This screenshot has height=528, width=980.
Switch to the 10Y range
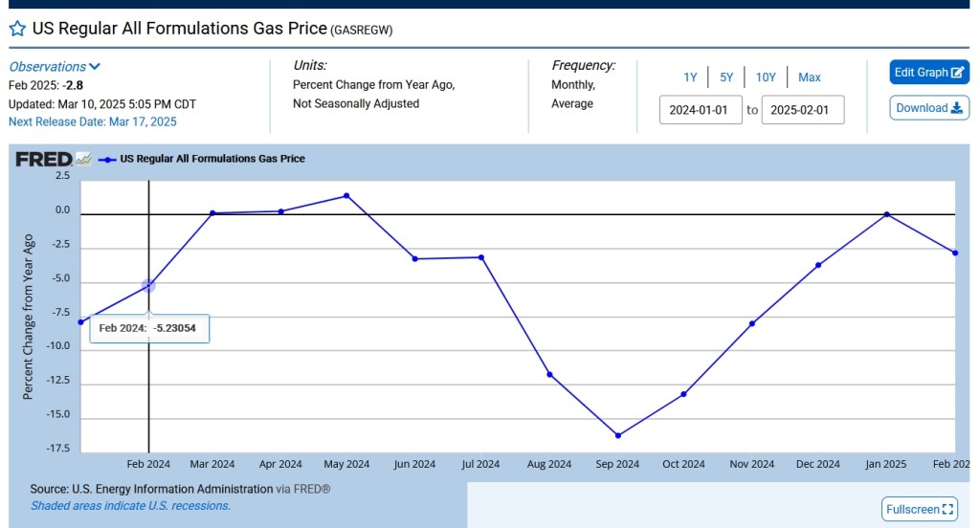pos(766,77)
